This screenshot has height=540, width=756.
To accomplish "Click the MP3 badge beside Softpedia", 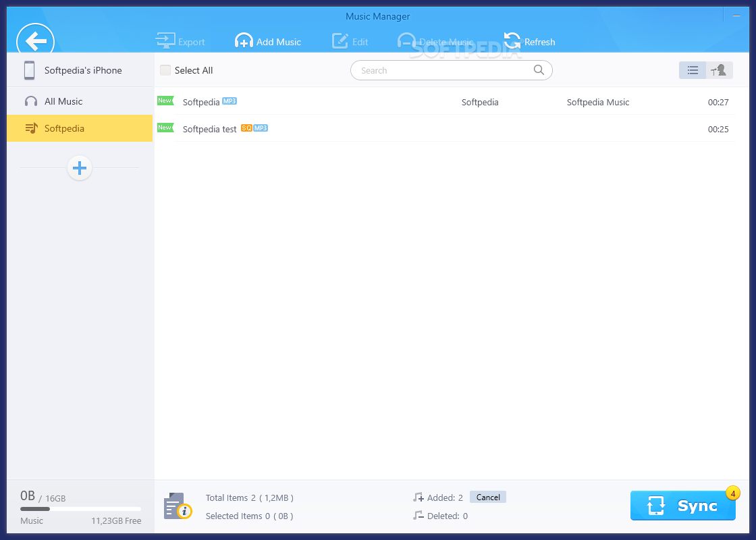I will pyautogui.click(x=230, y=101).
